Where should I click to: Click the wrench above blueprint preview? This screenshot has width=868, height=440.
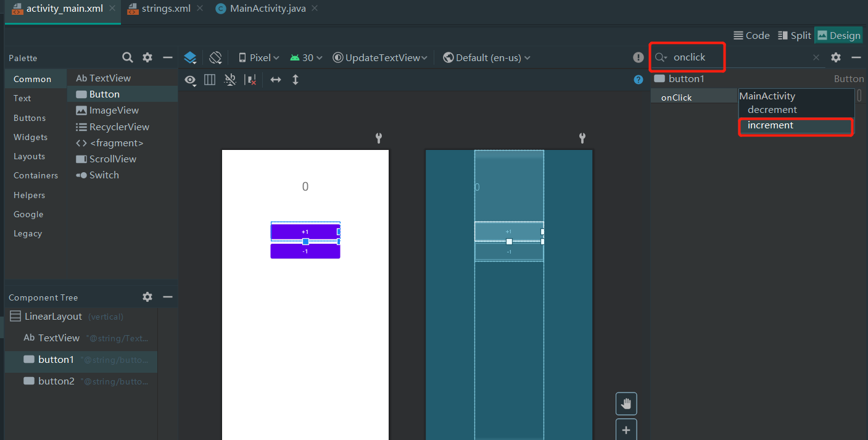click(582, 138)
